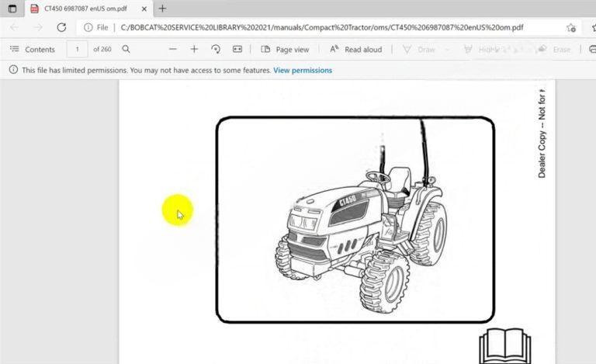Open a new browser tab

point(162,9)
